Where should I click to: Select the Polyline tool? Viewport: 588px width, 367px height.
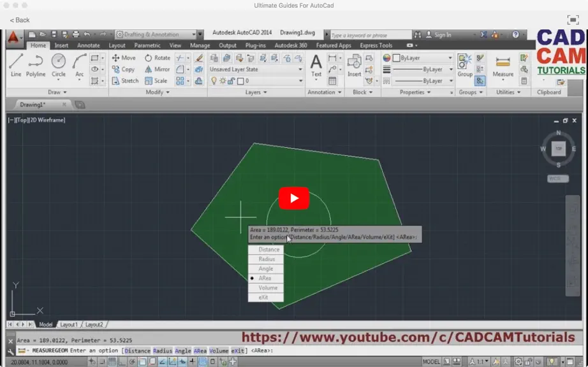pos(36,65)
